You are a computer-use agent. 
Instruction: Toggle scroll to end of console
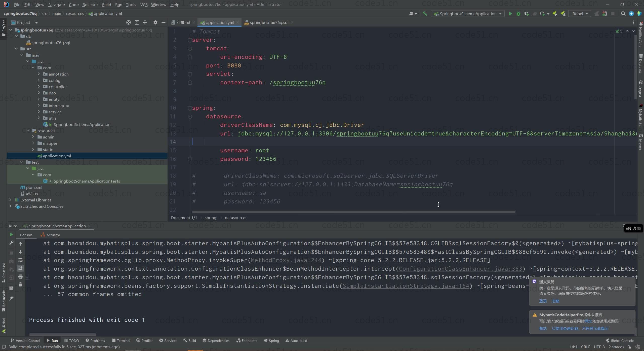click(20, 268)
